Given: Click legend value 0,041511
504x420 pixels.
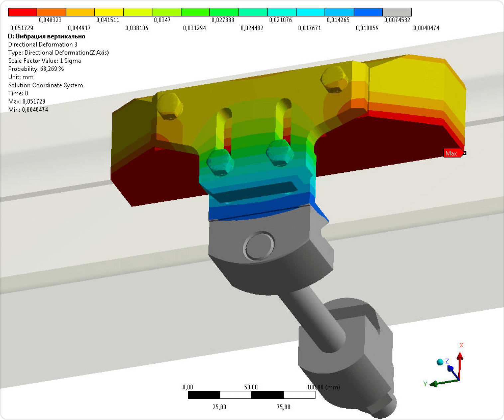Looking at the screenshot, I should tap(108, 20).
